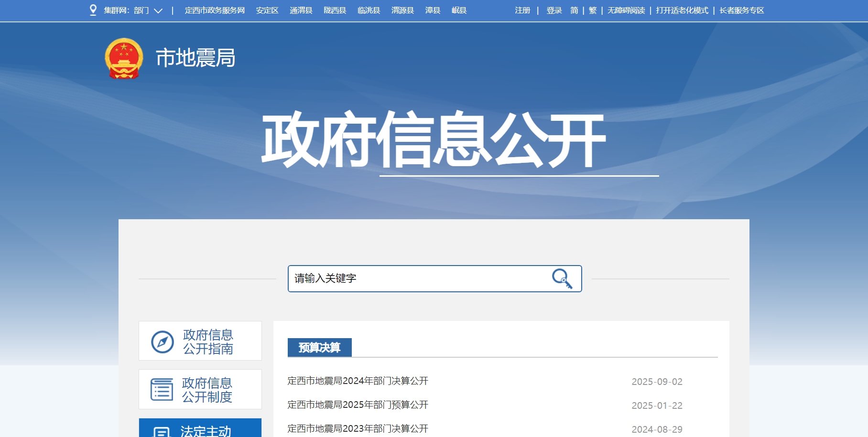Viewport: 868px width, 437px height.
Task: Click the compass icon for 政府信息公开指南
Action: pos(163,342)
